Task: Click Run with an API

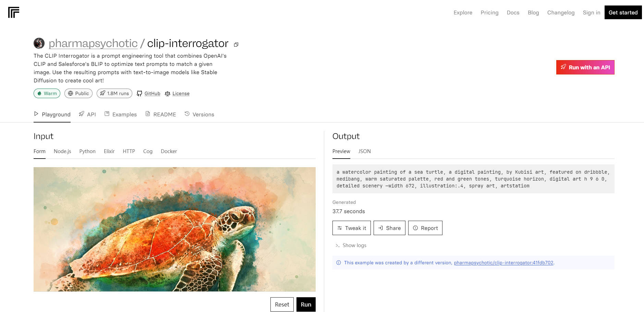Action: point(585,67)
